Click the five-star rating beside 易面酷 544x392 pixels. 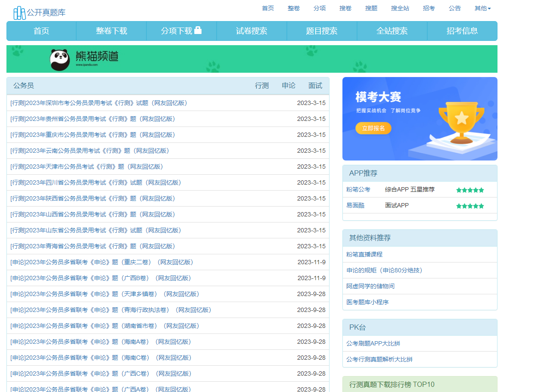[470, 205]
